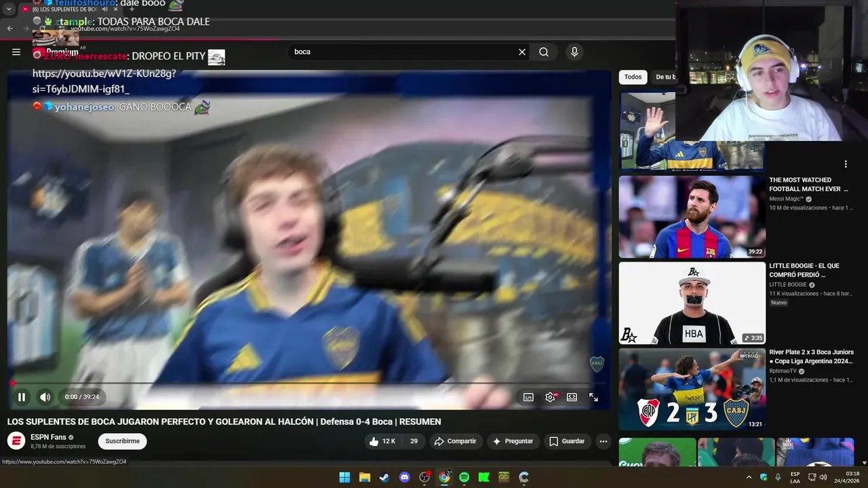Expand the hidden system tray icons chevron
This screenshot has width=868, height=488.
749,477
